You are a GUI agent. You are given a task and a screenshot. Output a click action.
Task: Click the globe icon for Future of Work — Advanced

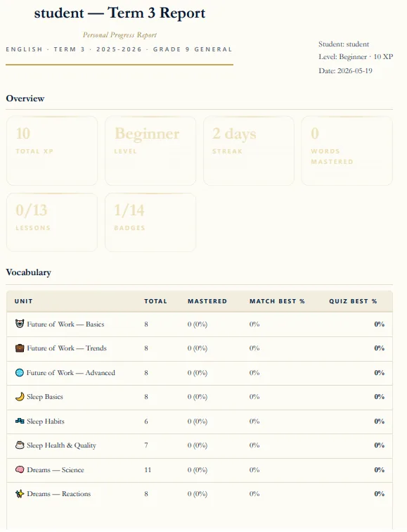click(20, 372)
